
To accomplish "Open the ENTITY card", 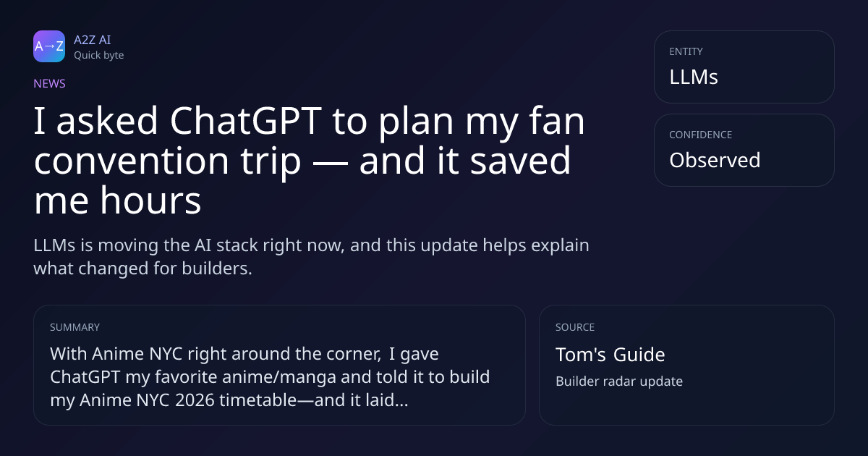I will click(744, 67).
